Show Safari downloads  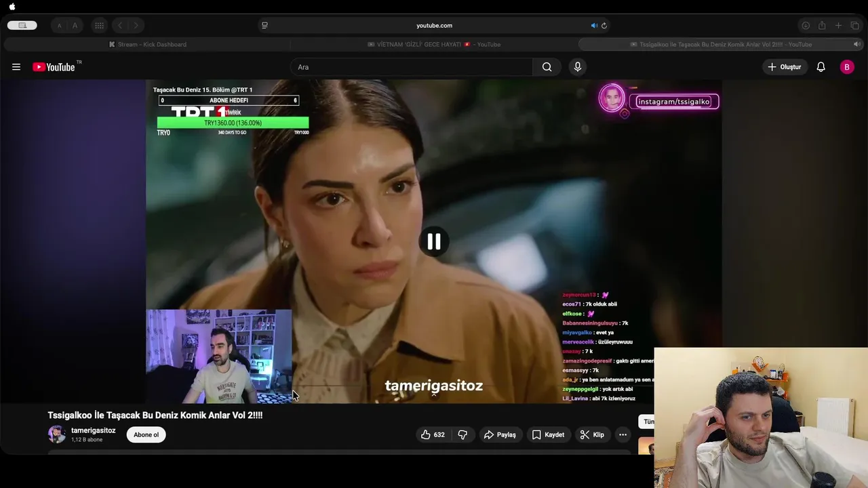point(806,26)
